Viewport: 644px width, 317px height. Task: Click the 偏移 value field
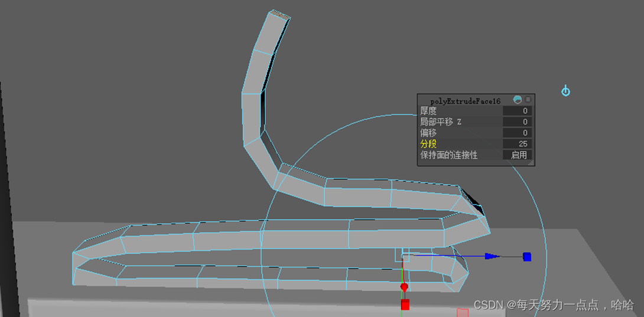coord(518,133)
